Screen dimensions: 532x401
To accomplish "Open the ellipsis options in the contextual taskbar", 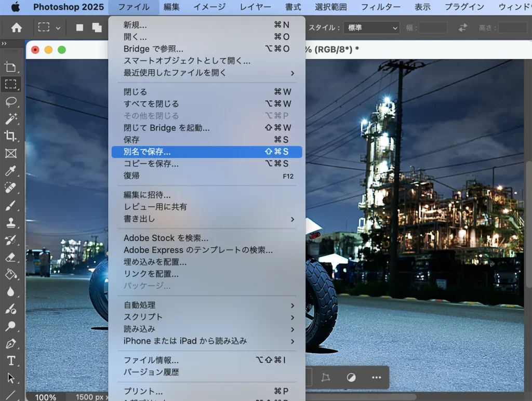I will tap(377, 378).
